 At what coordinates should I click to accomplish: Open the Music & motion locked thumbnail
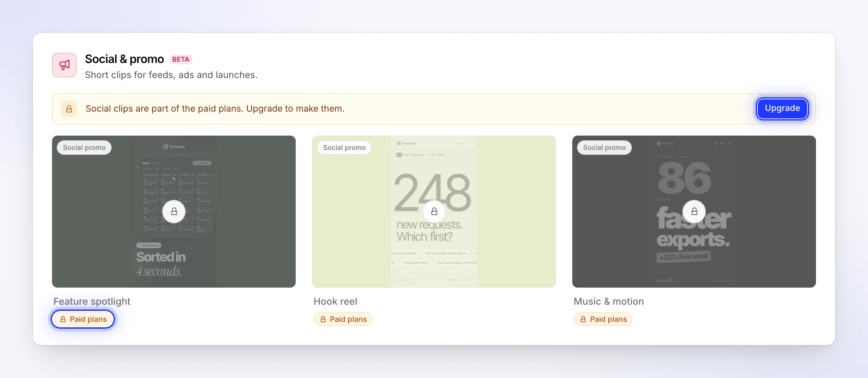694,212
